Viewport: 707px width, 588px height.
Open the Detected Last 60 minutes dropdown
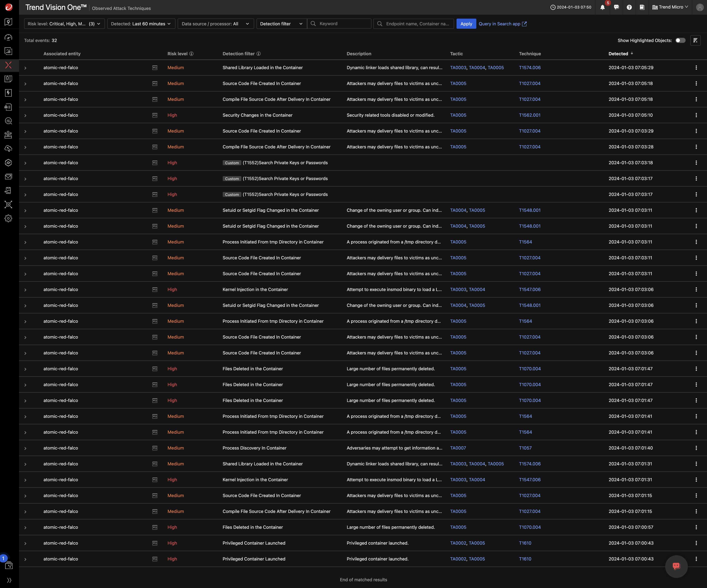coord(141,24)
